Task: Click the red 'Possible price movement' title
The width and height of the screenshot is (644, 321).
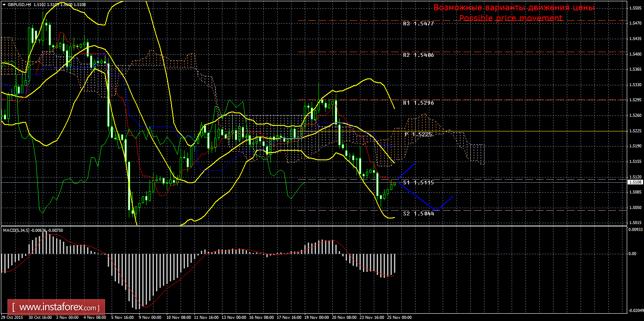Action: (511, 18)
